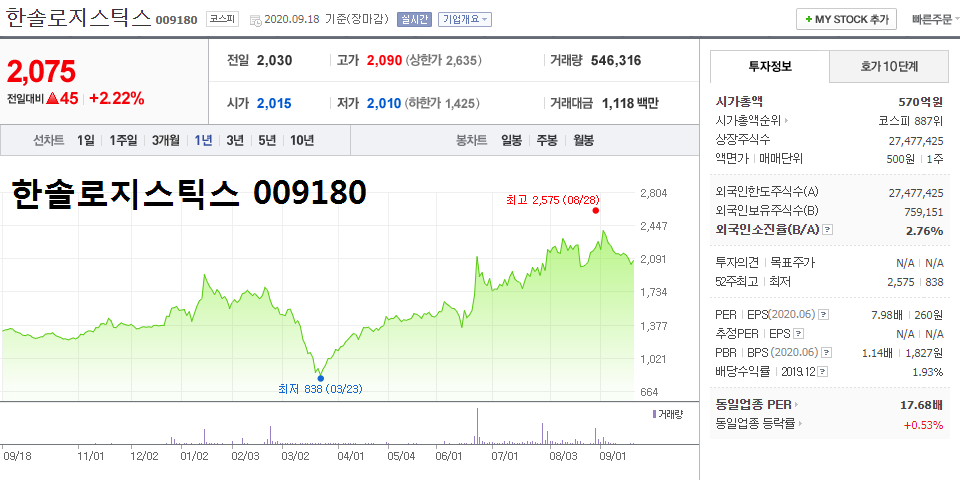Screen dimensions: 965x480
Task: Click the calendar icon beside 2020.09.18
Action: 255,20
